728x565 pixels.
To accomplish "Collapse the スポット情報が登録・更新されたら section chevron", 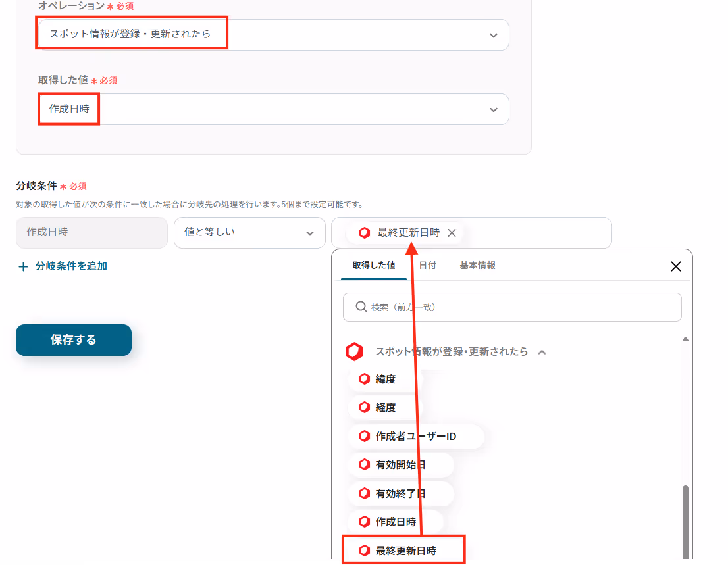I will click(x=542, y=352).
